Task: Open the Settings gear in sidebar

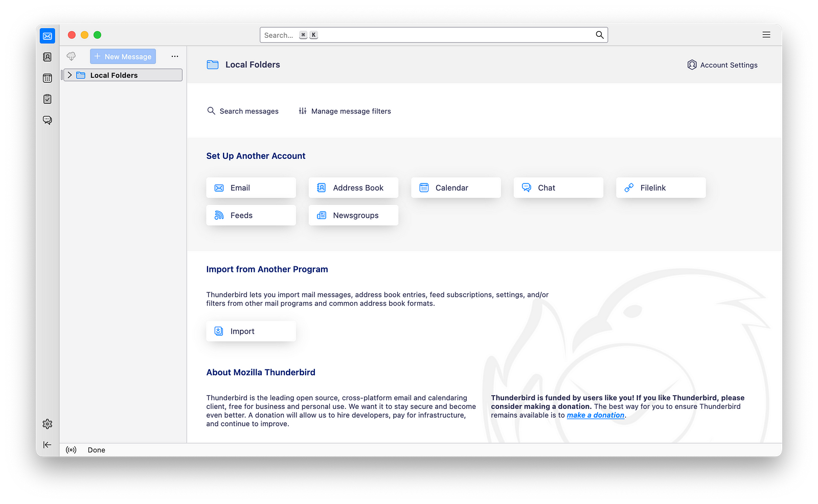Action: pyautogui.click(x=48, y=424)
